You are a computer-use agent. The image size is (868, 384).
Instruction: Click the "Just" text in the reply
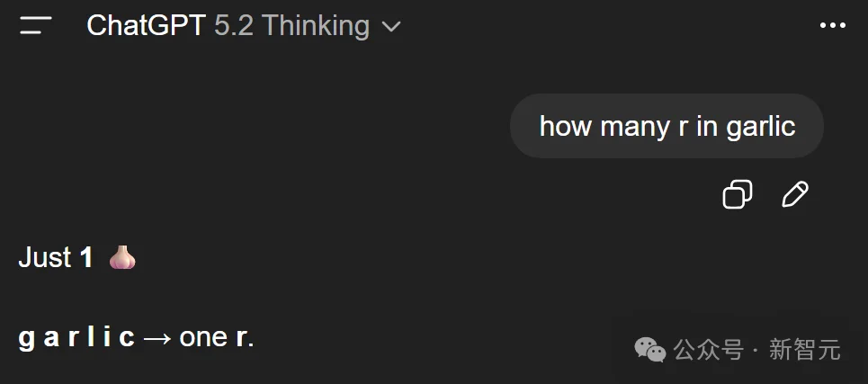(x=44, y=258)
